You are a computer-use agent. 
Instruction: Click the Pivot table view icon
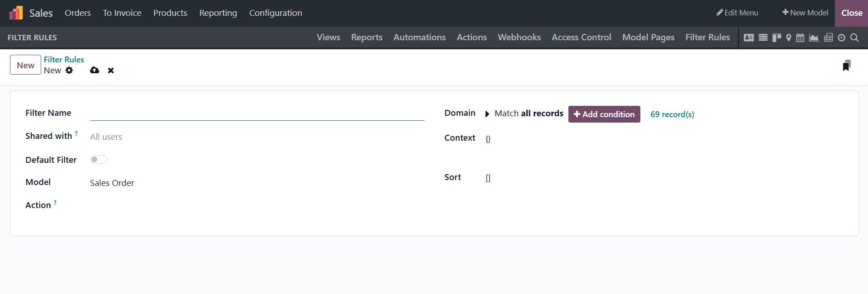[828, 38]
